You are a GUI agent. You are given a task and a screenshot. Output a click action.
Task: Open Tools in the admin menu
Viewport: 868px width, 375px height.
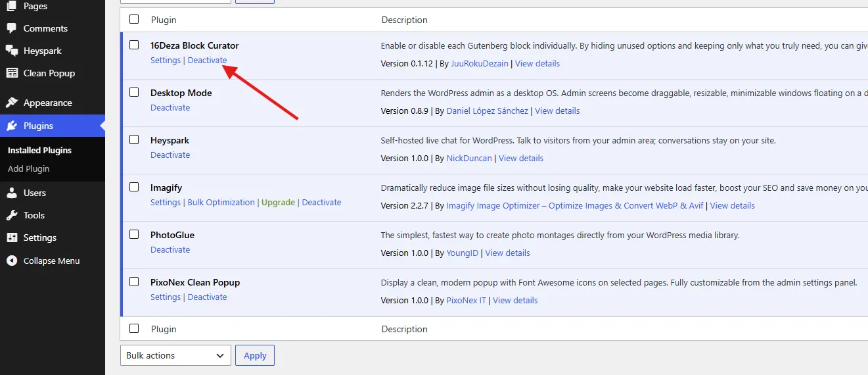point(34,215)
